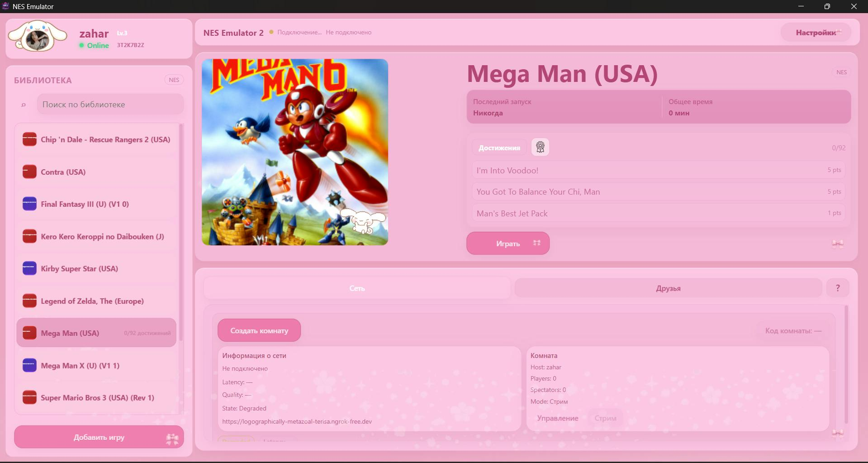Click the Chip 'n Dale cartridge icon
Screen dimensions: 868x463
[x=29, y=139]
